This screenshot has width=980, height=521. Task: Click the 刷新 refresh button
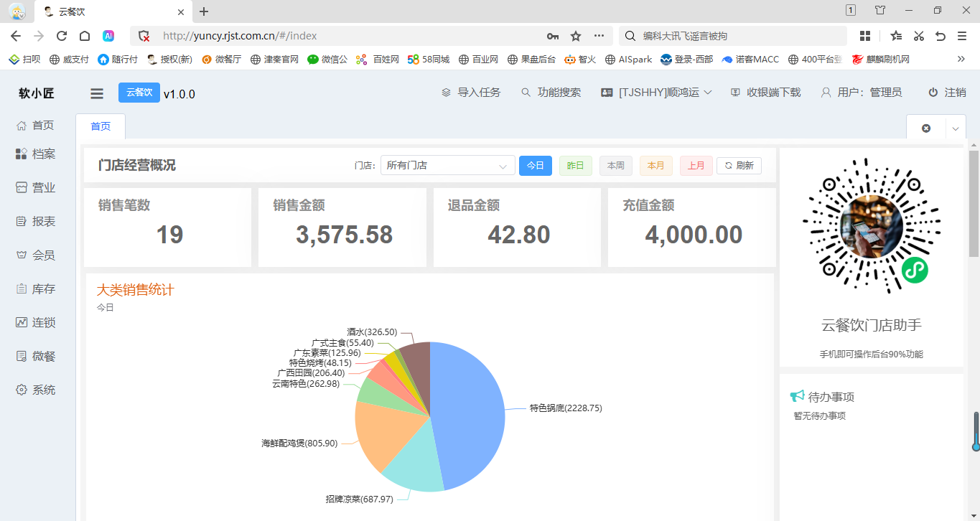739,166
